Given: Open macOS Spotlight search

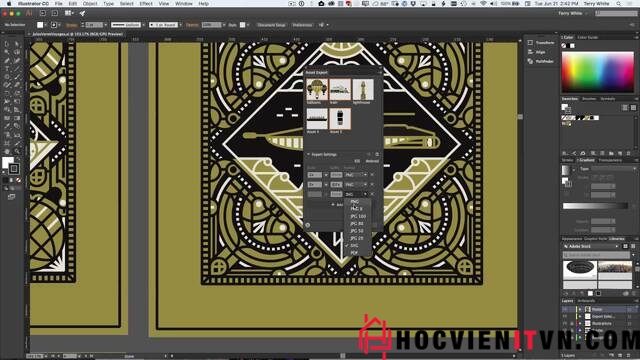Looking at the screenshot, I should 619,4.
